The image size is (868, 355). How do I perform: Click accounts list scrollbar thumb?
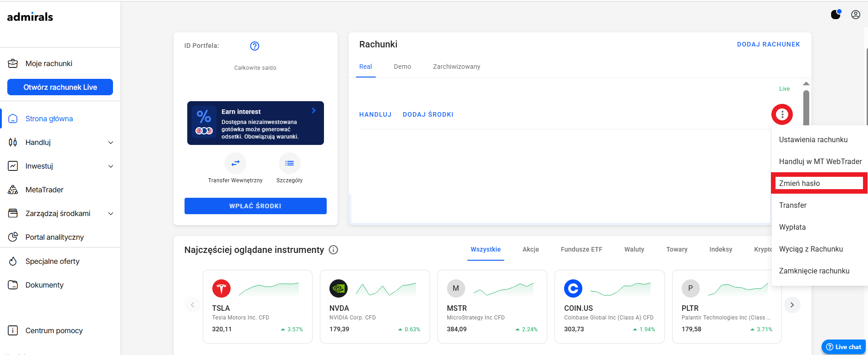pyautogui.click(x=806, y=108)
